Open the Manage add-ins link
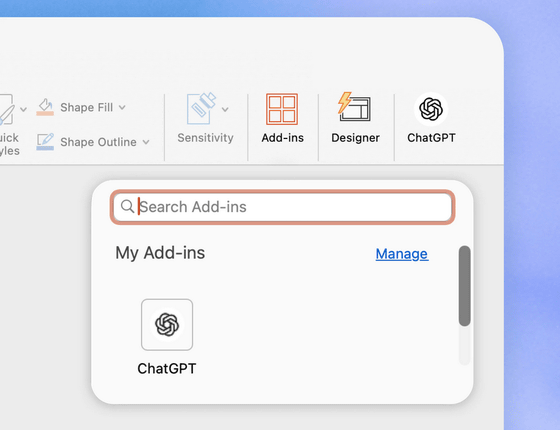Screen dimensions: 560x430 pyautogui.click(x=402, y=254)
